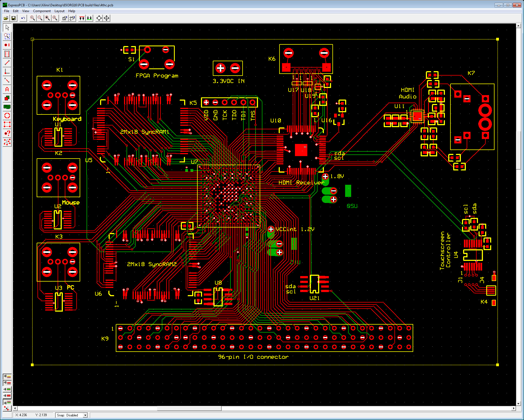Select the Place Circle/Arc tool
524x420 pixels.
(7, 116)
